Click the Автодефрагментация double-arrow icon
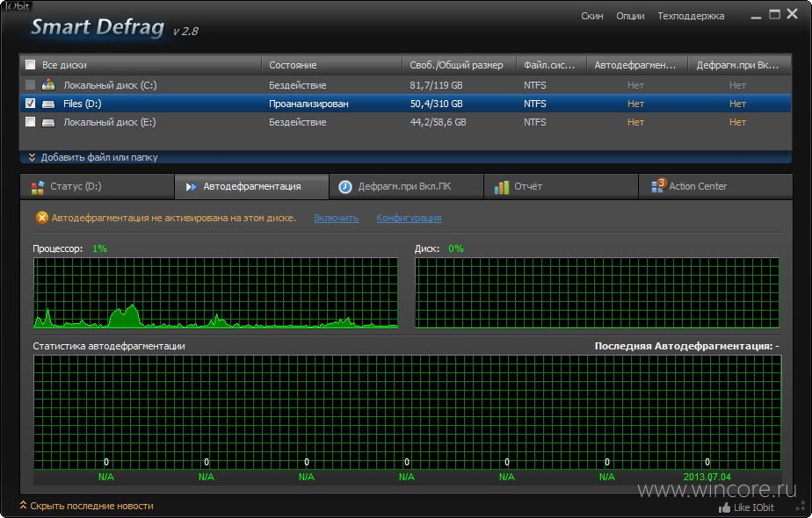812x518 pixels. tap(191, 187)
